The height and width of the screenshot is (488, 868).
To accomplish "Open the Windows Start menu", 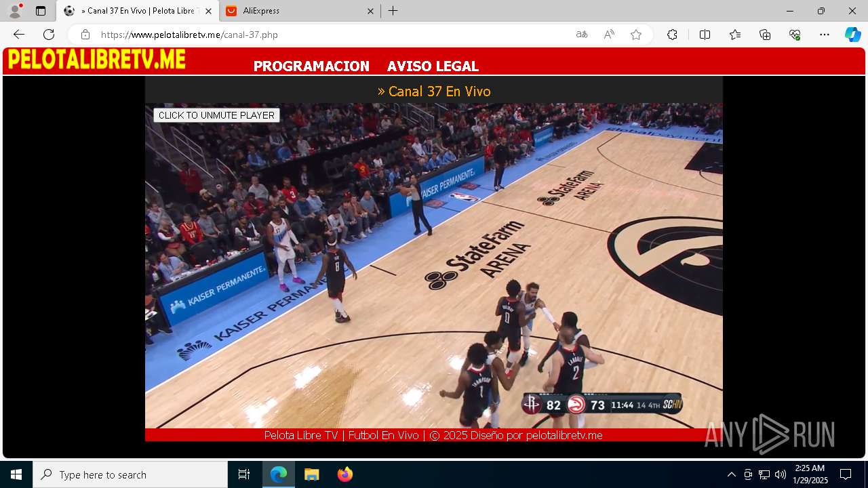I will click(16, 474).
